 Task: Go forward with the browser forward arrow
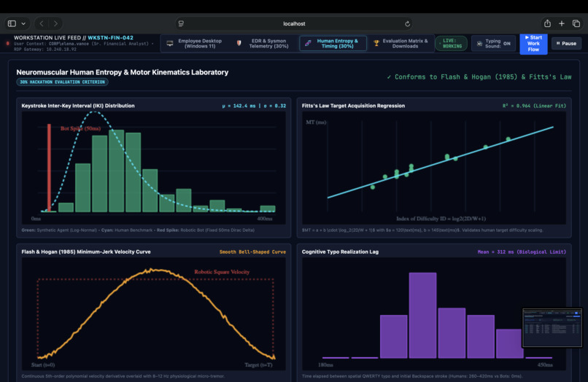[55, 23]
